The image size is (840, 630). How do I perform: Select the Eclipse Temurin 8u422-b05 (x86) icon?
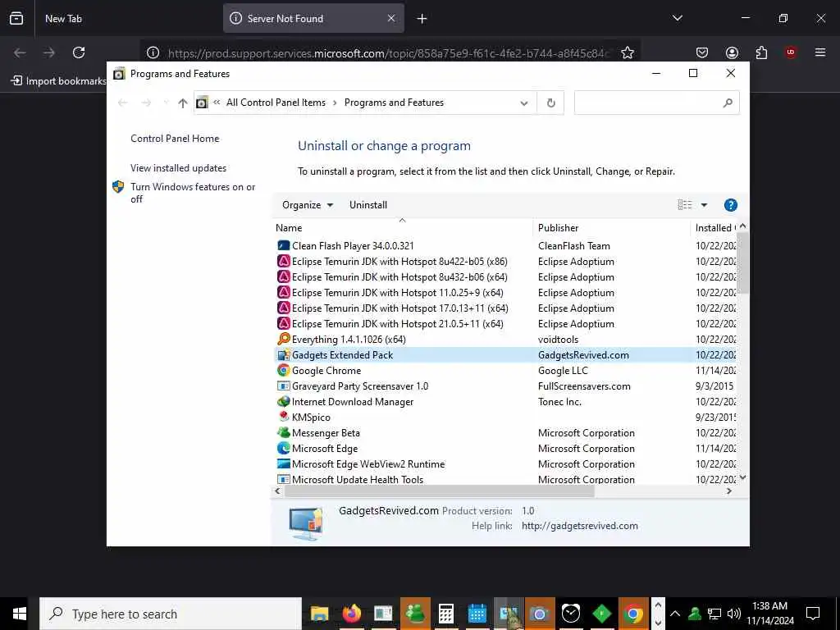(283, 262)
